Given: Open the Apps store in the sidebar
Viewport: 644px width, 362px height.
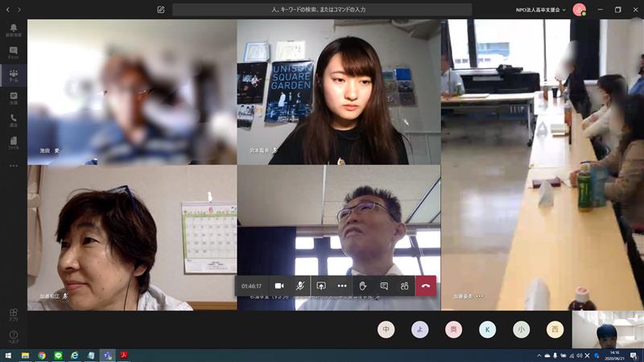Looking at the screenshot, I should [13, 314].
